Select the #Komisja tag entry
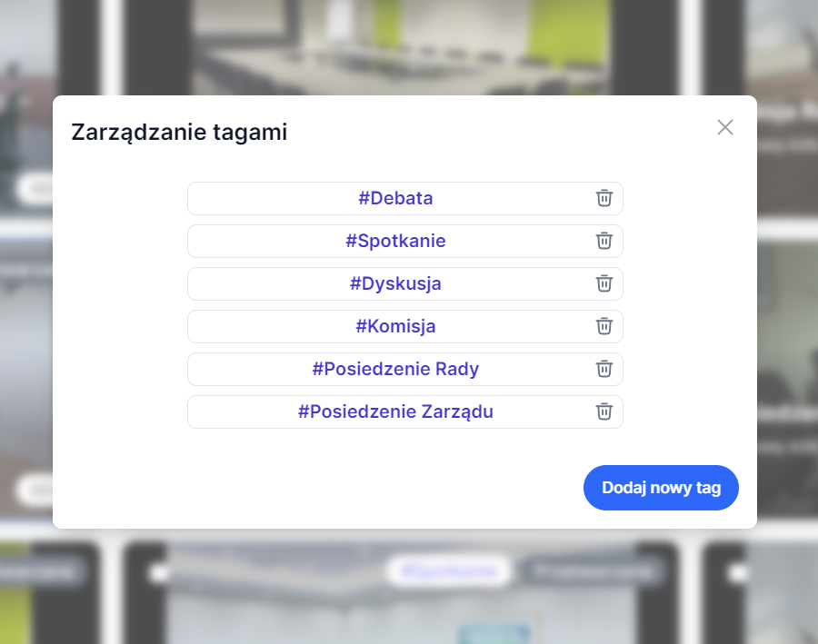The width and height of the screenshot is (818, 644). pyautogui.click(x=395, y=326)
